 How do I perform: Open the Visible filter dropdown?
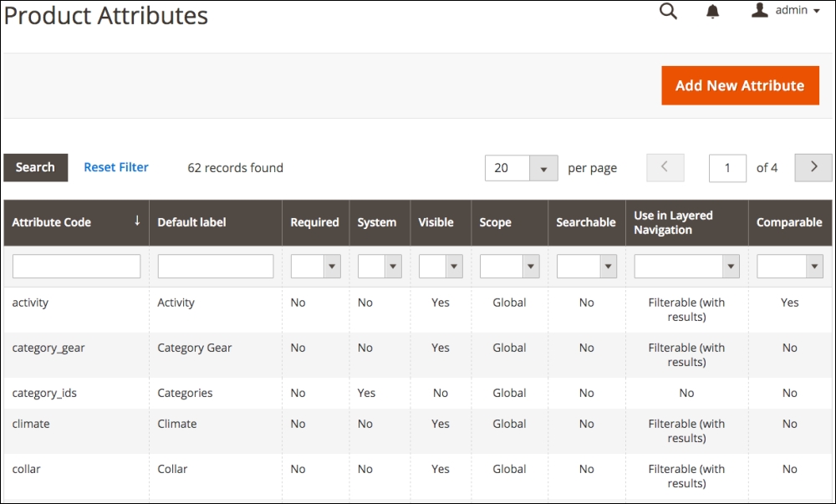point(441,267)
